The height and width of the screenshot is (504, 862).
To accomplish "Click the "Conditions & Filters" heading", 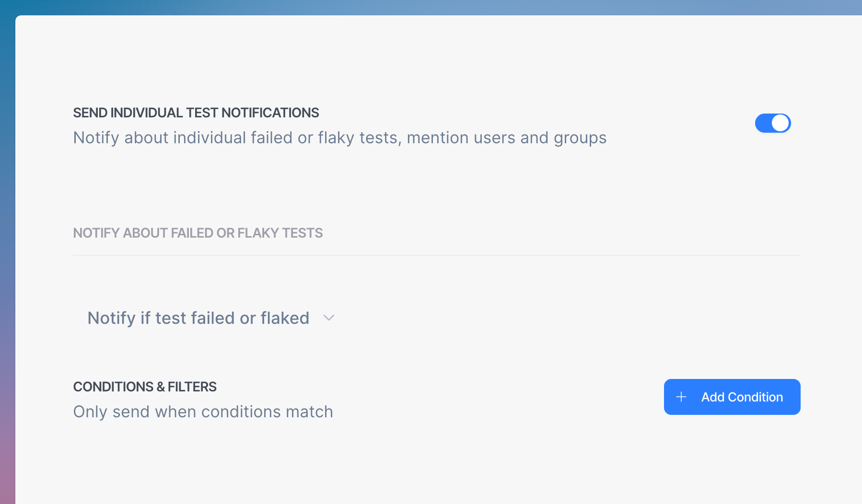I will tap(144, 387).
